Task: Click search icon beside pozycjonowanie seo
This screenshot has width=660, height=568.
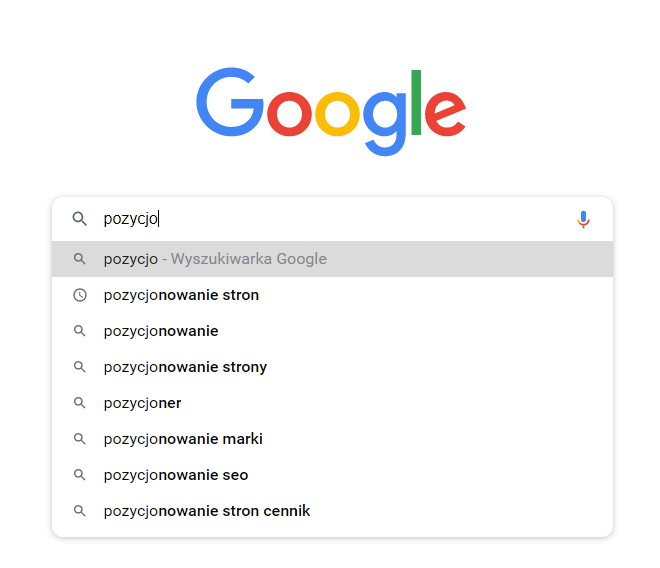Action: click(x=80, y=475)
